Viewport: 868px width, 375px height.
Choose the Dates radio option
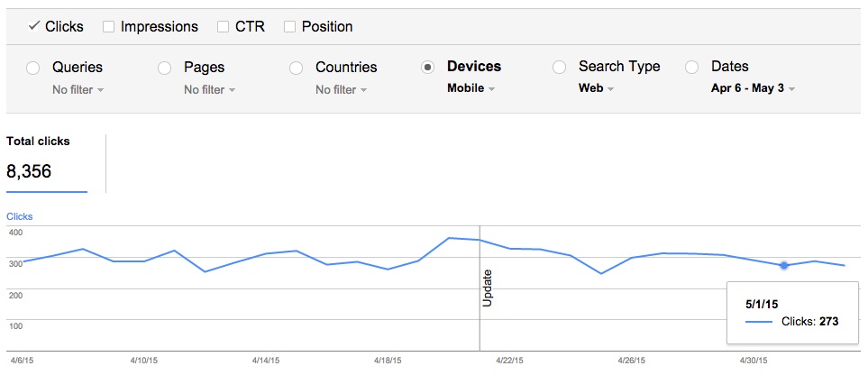coord(691,68)
